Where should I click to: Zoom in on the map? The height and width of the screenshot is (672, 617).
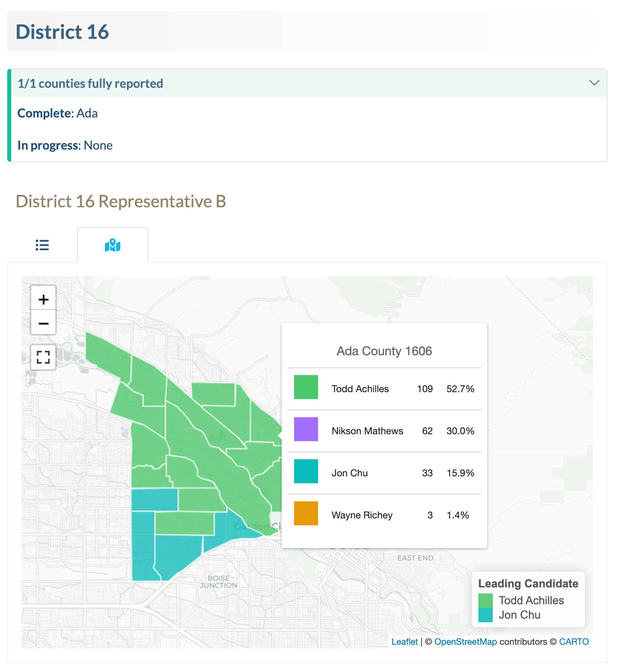(43, 298)
